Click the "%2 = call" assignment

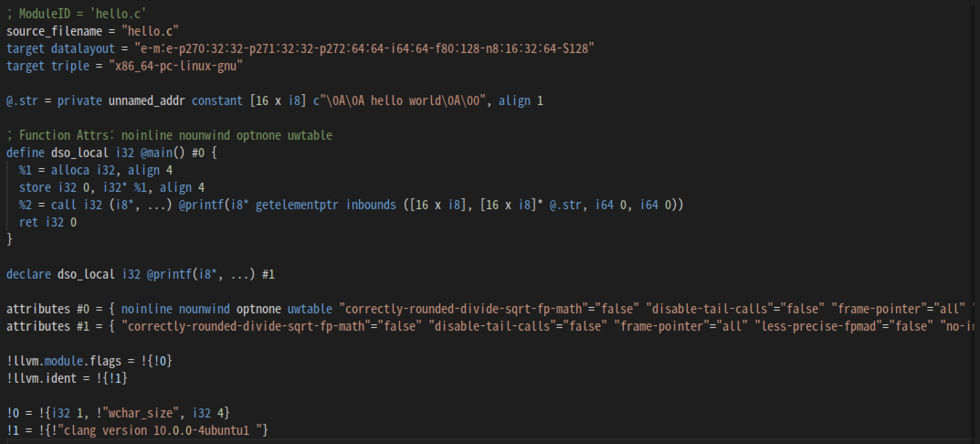48,205
